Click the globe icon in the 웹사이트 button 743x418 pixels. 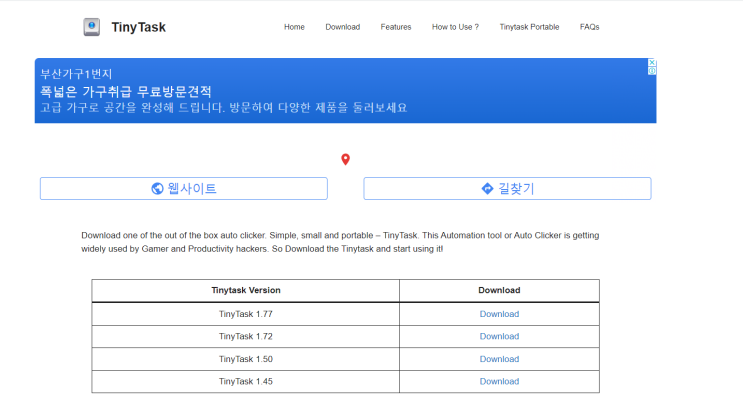point(157,189)
